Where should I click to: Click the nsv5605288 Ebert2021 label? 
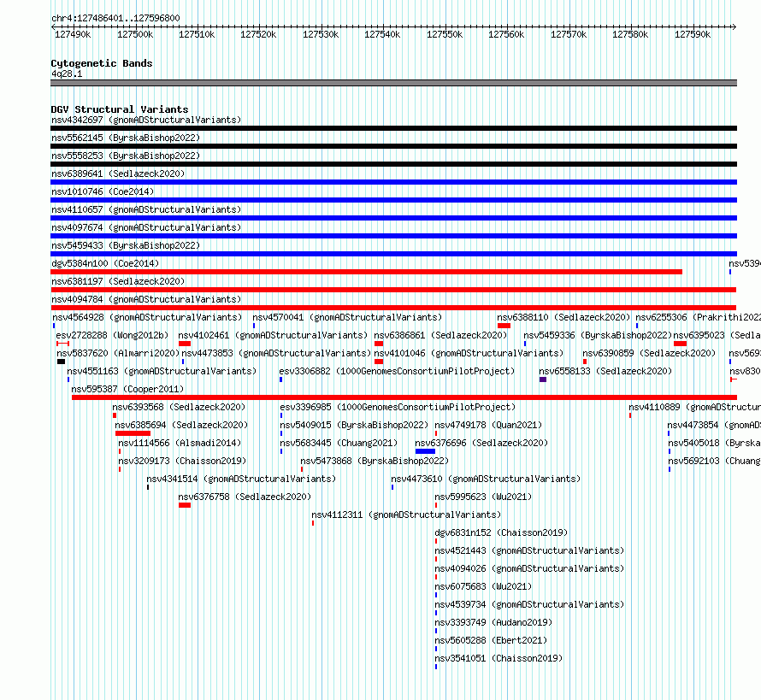491,640
